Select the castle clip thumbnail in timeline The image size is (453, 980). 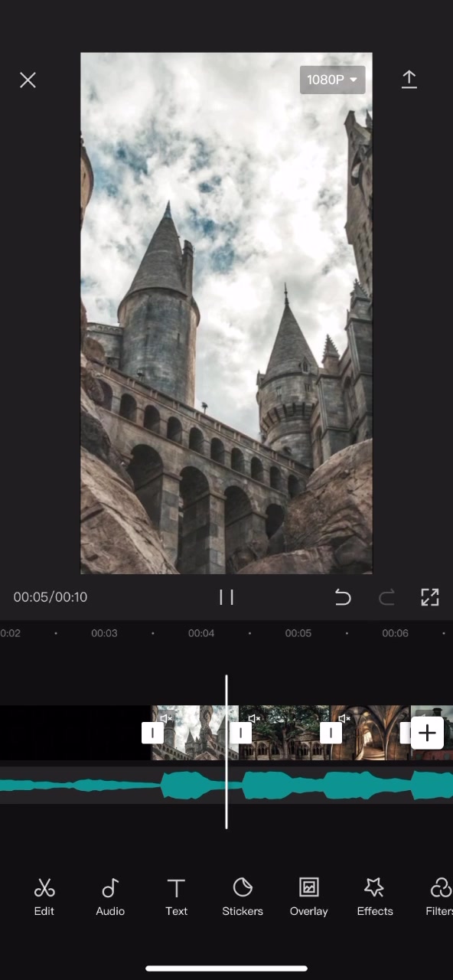click(195, 733)
